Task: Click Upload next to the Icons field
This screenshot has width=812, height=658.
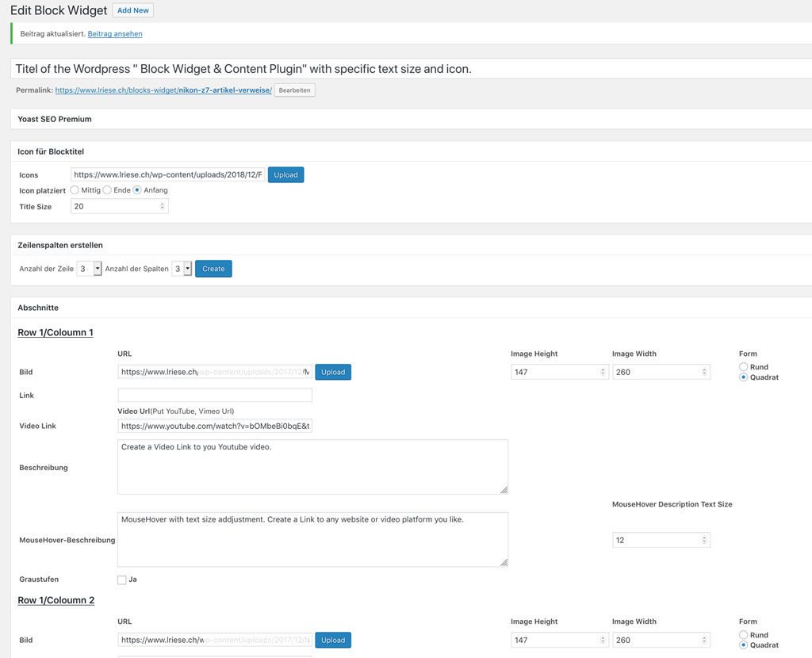Action: [285, 175]
